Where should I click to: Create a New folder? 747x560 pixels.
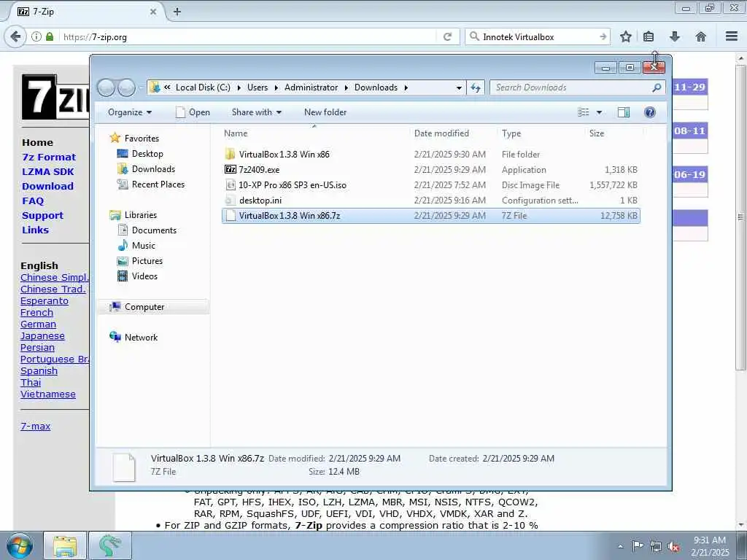click(x=325, y=112)
